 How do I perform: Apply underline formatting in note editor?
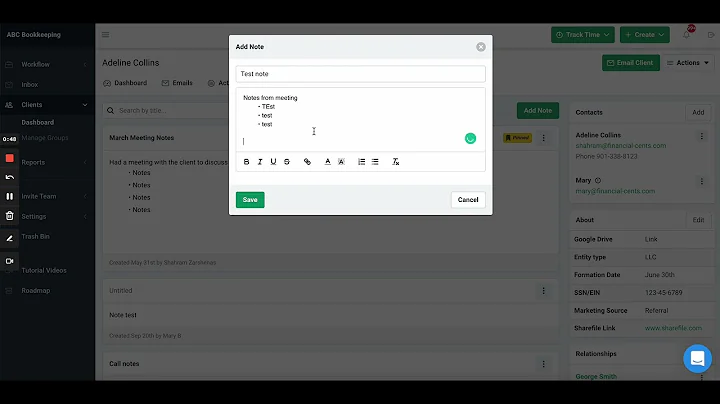[273, 162]
